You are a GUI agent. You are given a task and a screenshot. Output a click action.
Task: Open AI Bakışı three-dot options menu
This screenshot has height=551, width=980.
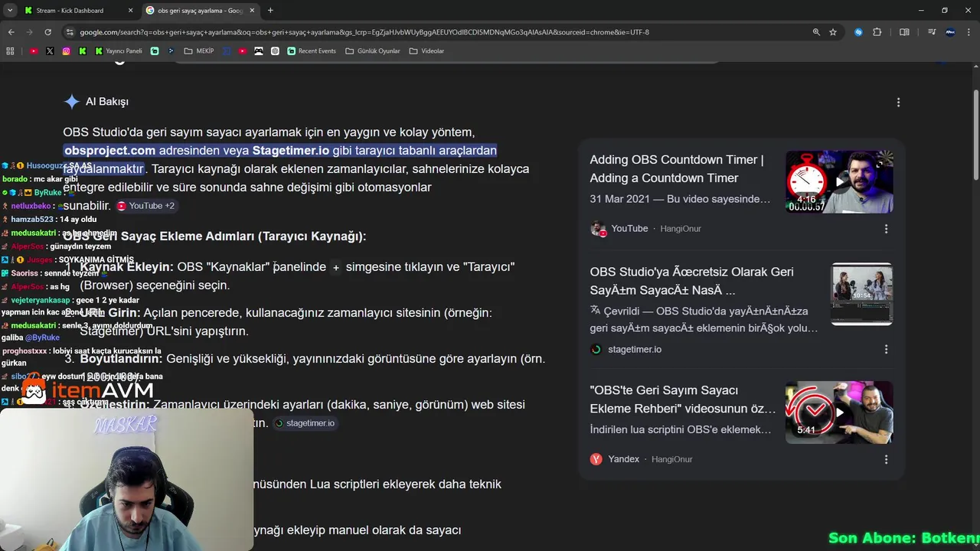[x=898, y=102]
